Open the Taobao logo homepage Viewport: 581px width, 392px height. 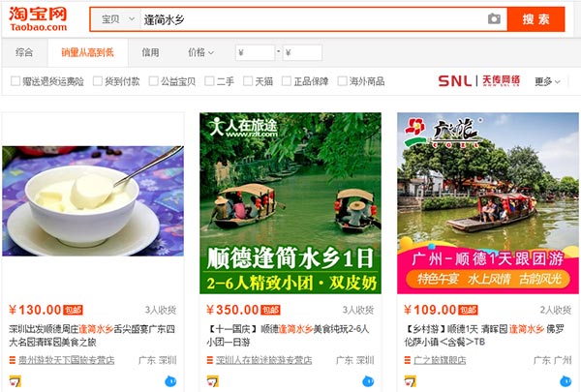click(38, 19)
